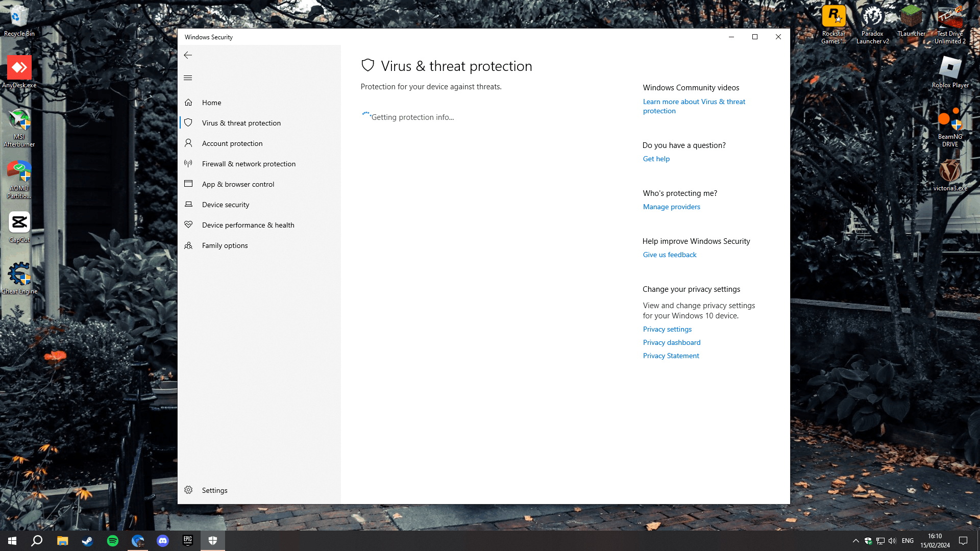Screen dimensions: 980x551
Task: Click Give us feedback link
Action: pyautogui.click(x=669, y=255)
